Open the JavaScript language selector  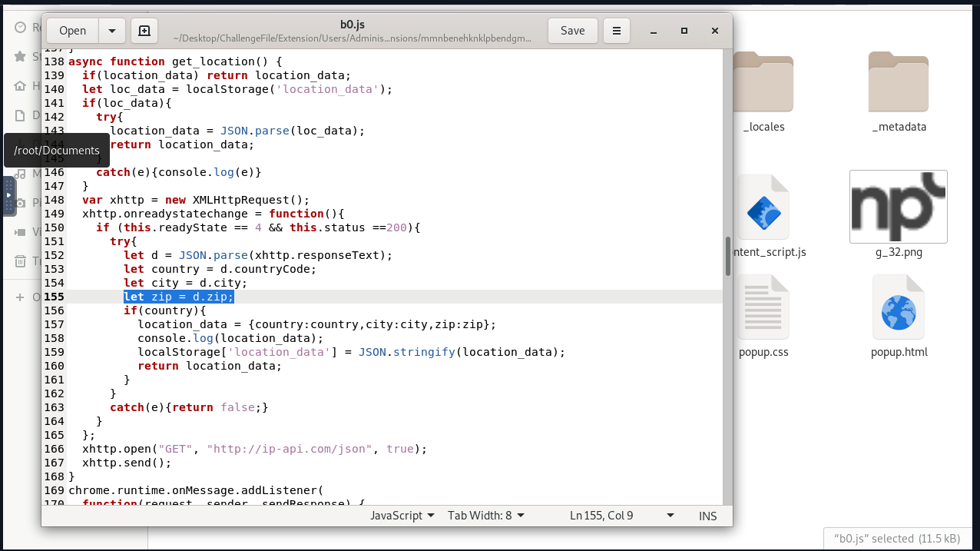pyautogui.click(x=402, y=516)
